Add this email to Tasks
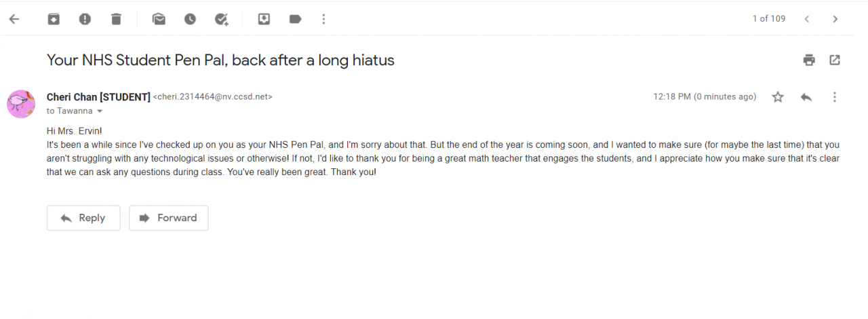 (x=221, y=19)
